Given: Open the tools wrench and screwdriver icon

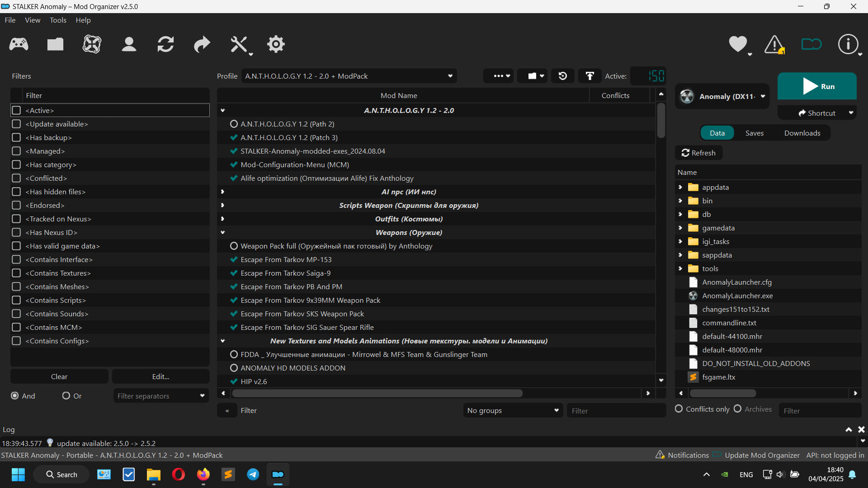Looking at the screenshot, I should [x=240, y=45].
